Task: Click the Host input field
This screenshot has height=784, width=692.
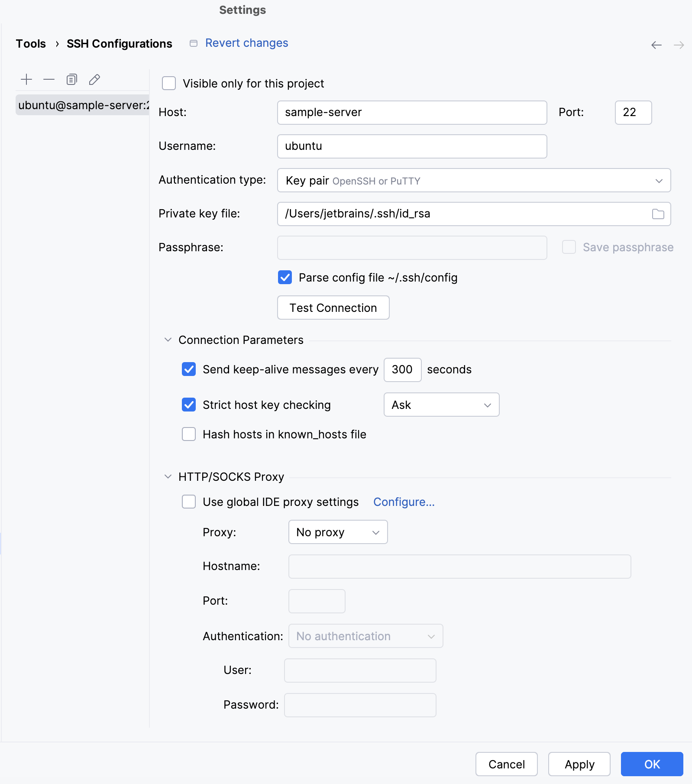Action: pyautogui.click(x=412, y=113)
